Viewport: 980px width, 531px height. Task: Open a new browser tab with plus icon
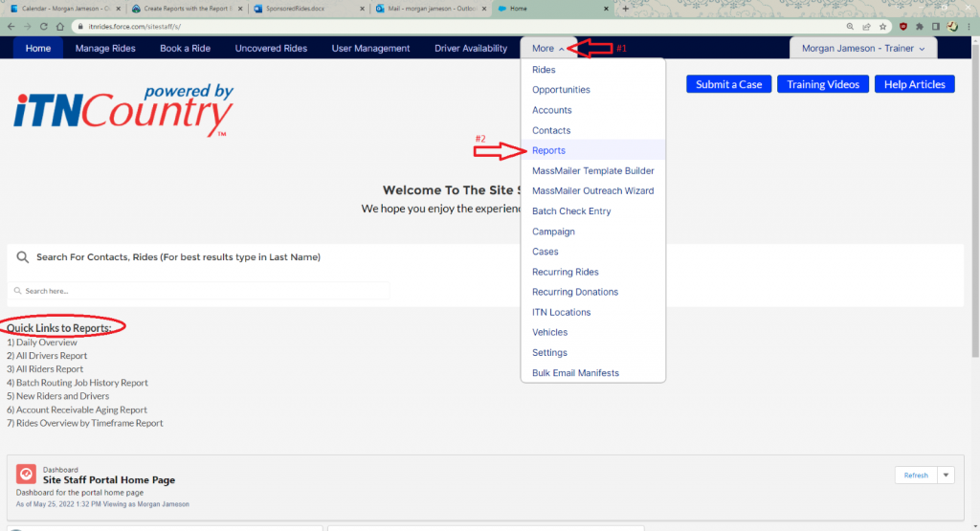[626, 9]
